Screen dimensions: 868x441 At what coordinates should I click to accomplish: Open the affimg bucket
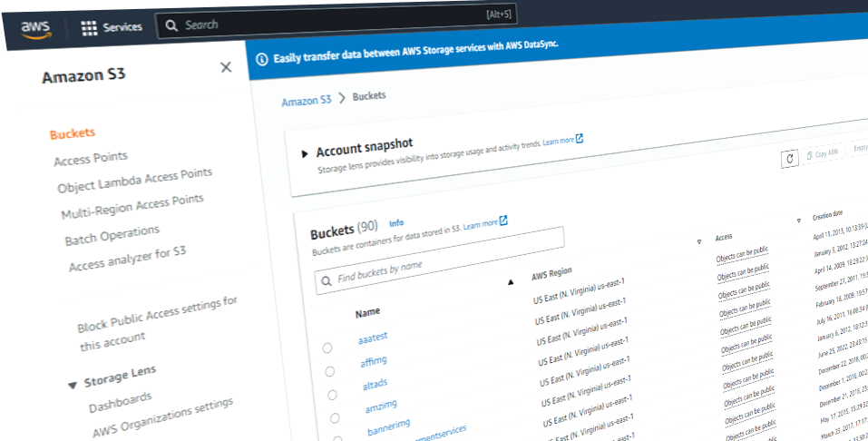coord(374,362)
